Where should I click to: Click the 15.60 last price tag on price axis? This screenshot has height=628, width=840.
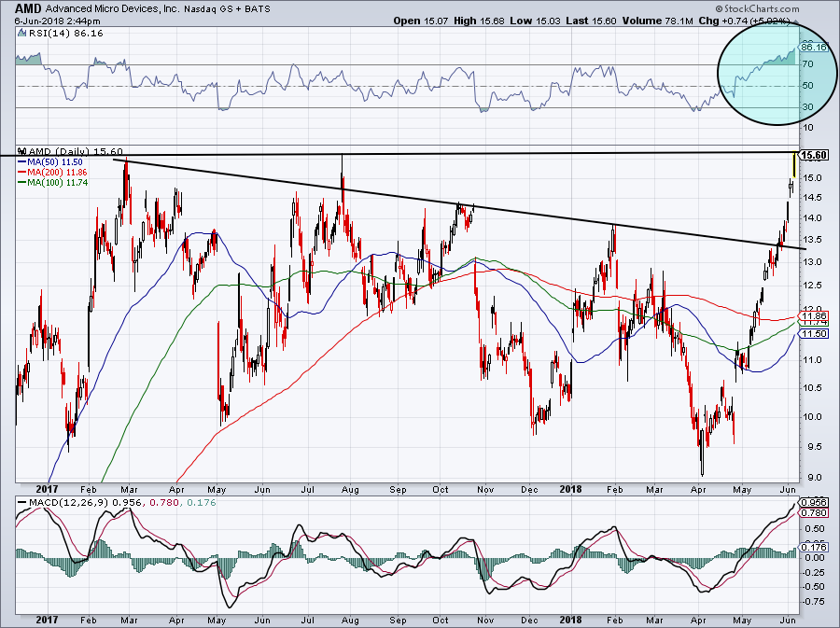point(814,155)
